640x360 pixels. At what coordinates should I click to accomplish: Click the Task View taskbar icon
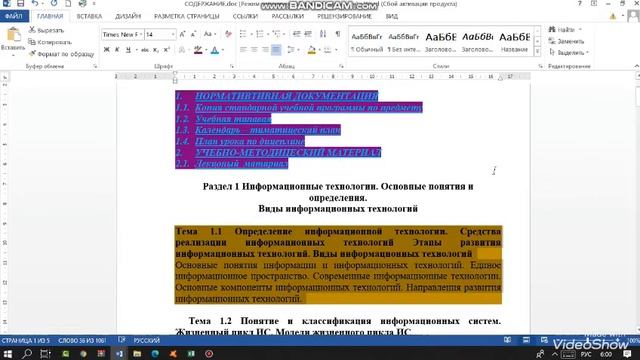pyautogui.click(x=45, y=353)
